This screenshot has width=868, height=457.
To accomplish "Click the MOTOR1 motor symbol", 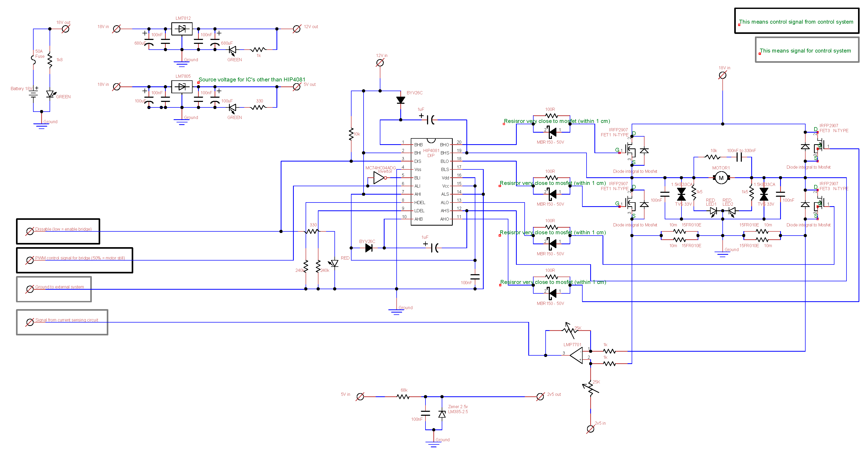I will pos(721,178).
